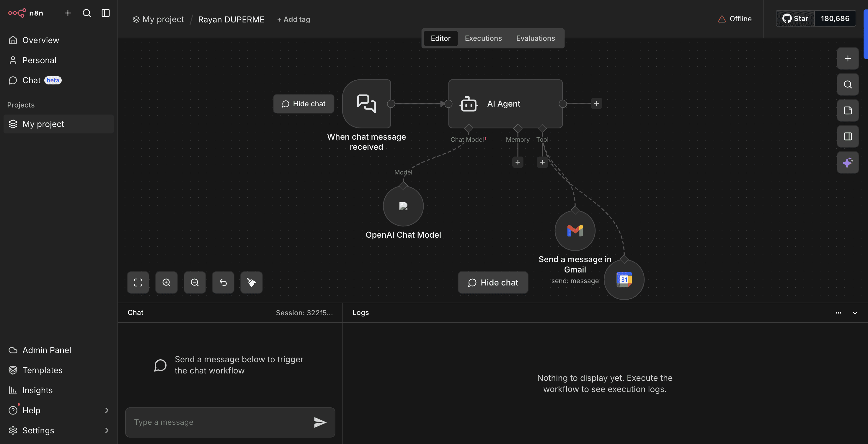Open the AI assistant sparkle button
The image size is (868, 444).
coord(848,162)
